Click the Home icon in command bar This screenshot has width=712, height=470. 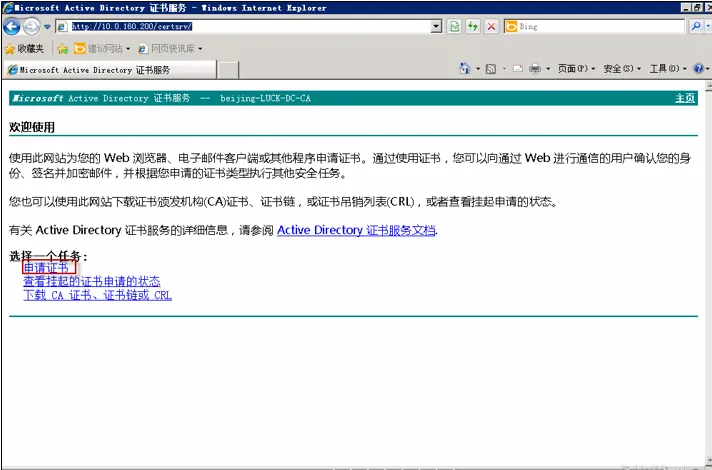point(465,69)
